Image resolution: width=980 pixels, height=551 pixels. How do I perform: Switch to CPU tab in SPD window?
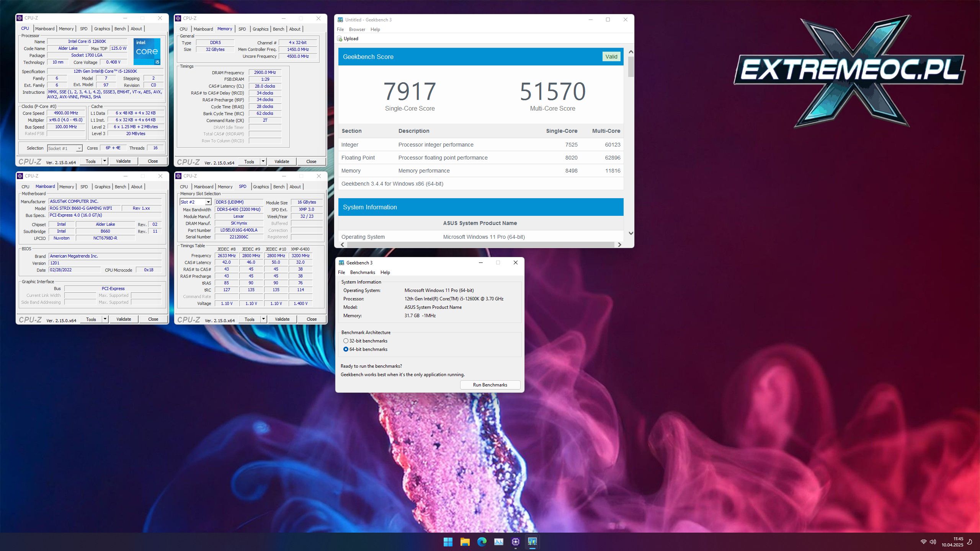(x=184, y=187)
